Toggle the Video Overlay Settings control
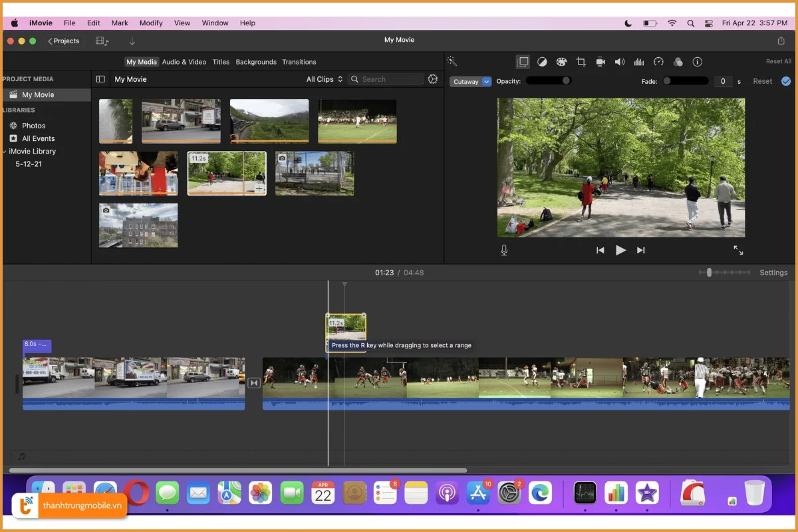The image size is (798, 532). [x=523, y=62]
